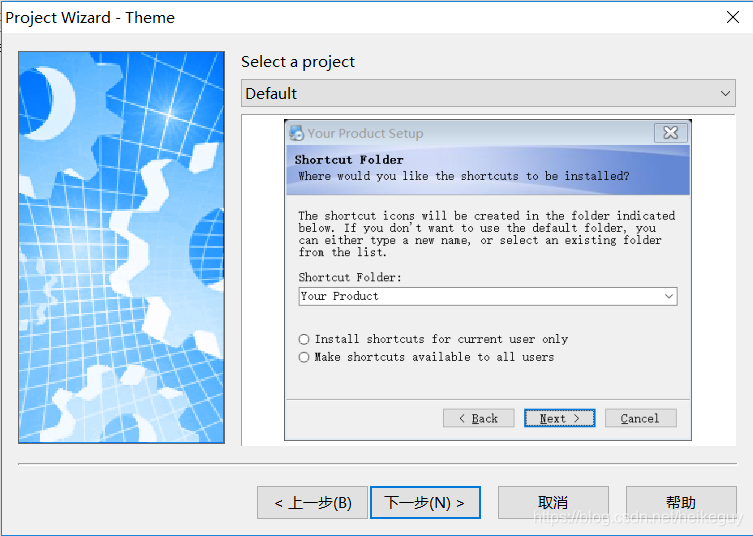
Task: Open help with the 帮助 button
Action: 681,503
